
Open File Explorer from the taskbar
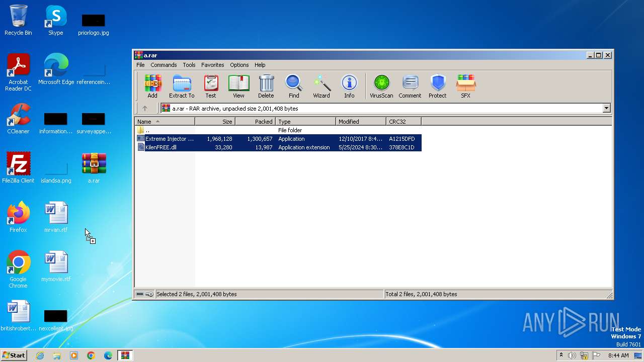(x=57, y=355)
